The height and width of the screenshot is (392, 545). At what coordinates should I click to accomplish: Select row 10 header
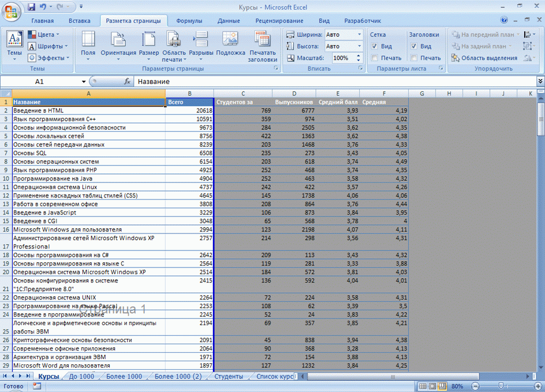(x=6, y=179)
